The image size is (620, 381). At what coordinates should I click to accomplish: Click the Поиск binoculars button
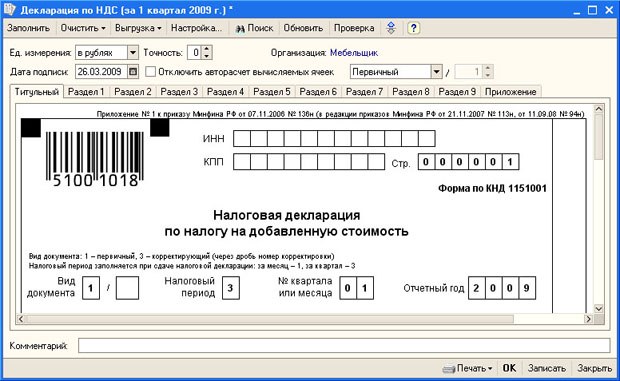click(x=254, y=28)
